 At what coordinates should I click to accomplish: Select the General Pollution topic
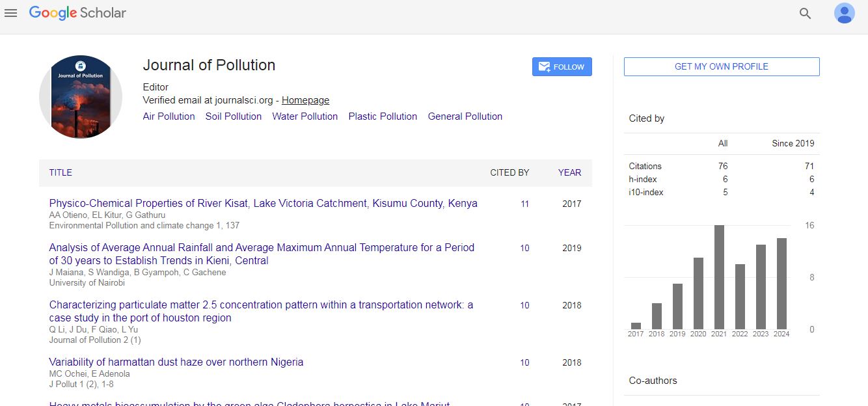(x=465, y=116)
